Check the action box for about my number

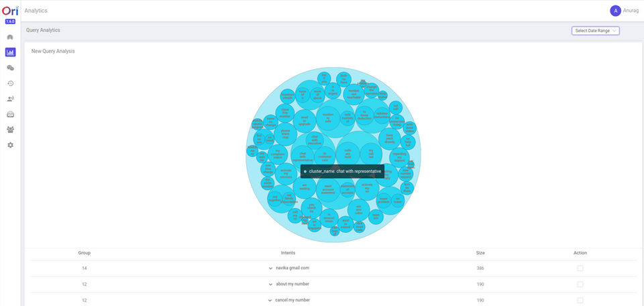pos(580,285)
